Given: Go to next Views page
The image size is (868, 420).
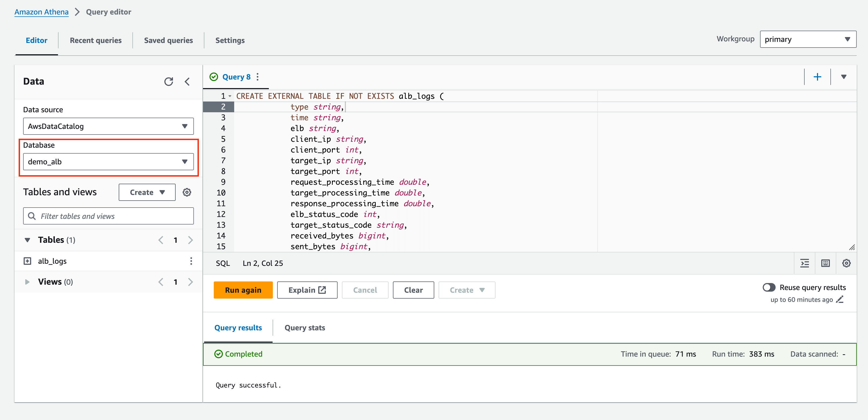Looking at the screenshot, I should (x=190, y=282).
